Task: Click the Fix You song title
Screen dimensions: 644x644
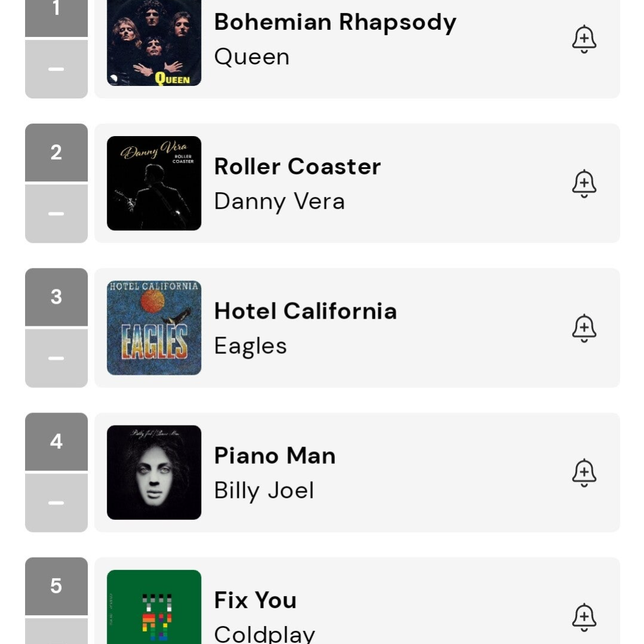Action: (x=255, y=600)
